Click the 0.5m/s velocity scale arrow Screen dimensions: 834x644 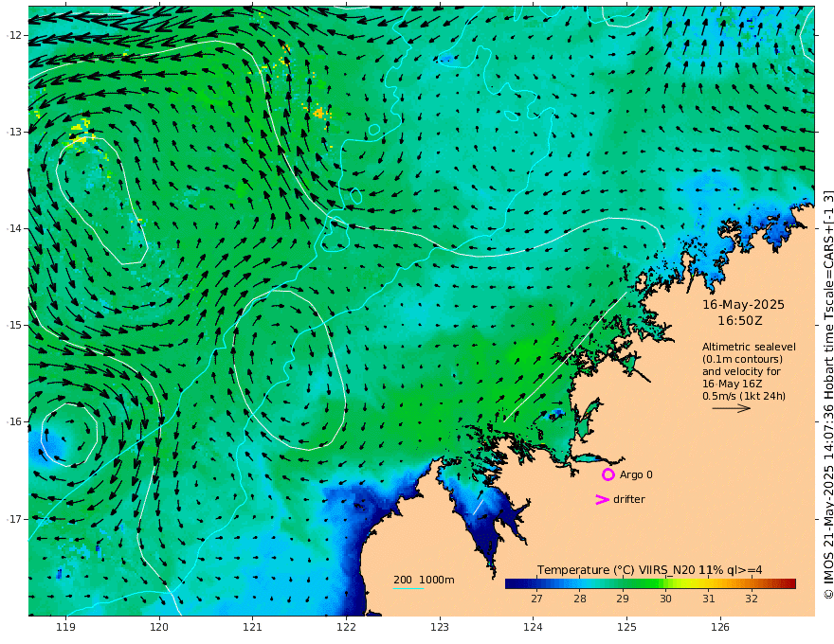(732, 408)
